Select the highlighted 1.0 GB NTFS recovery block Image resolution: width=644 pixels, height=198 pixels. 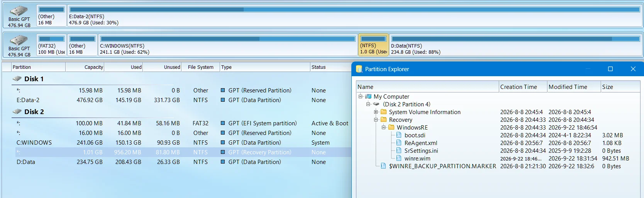pyautogui.click(x=373, y=45)
